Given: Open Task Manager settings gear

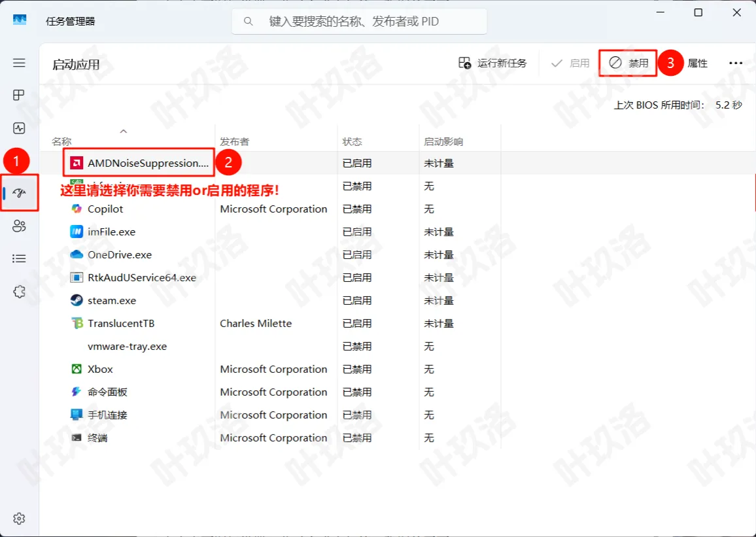Looking at the screenshot, I should (x=19, y=519).
